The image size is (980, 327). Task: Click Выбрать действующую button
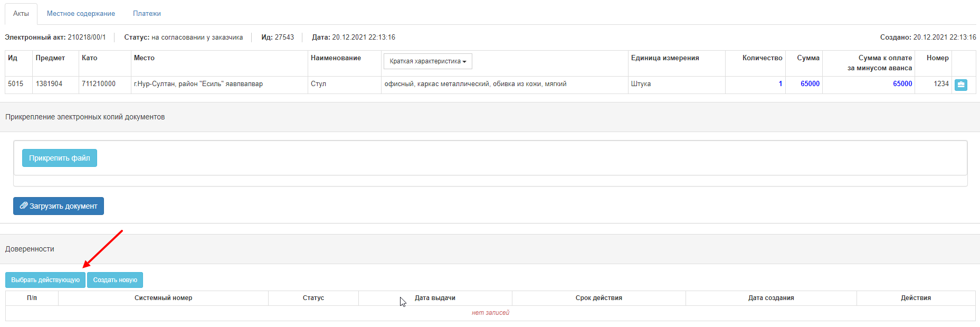coord(45,280)
